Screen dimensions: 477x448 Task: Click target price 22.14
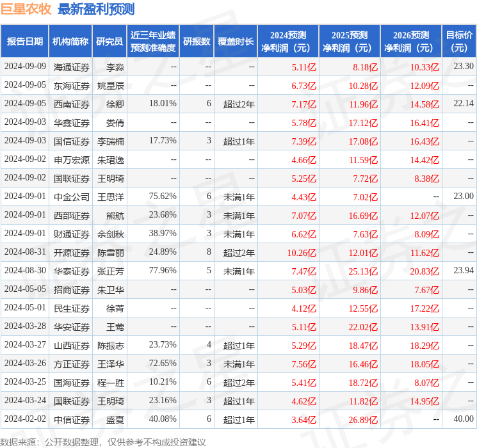464,103
